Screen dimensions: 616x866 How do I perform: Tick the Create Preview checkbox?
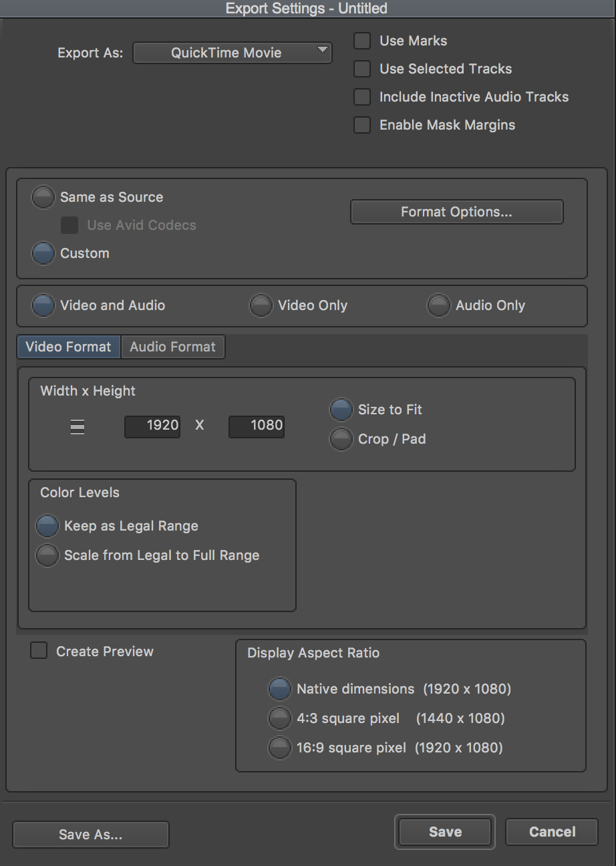(39, 651)
